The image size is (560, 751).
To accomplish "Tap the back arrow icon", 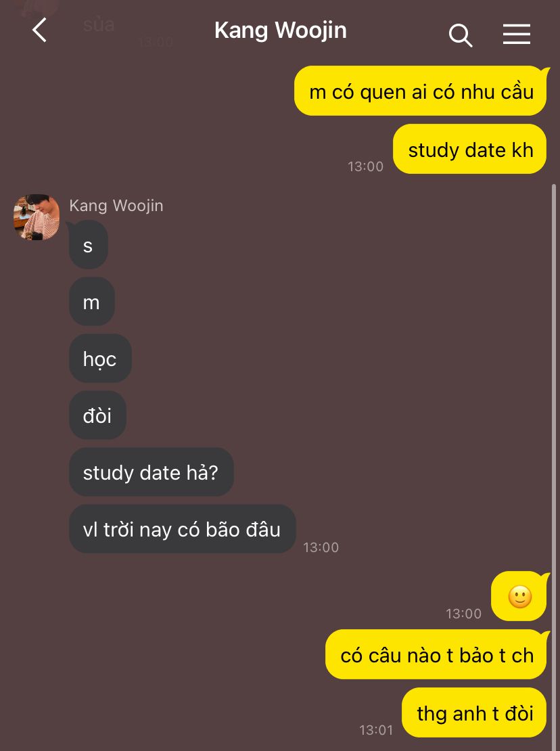I will pyautogui.click(x=40, y=30).
